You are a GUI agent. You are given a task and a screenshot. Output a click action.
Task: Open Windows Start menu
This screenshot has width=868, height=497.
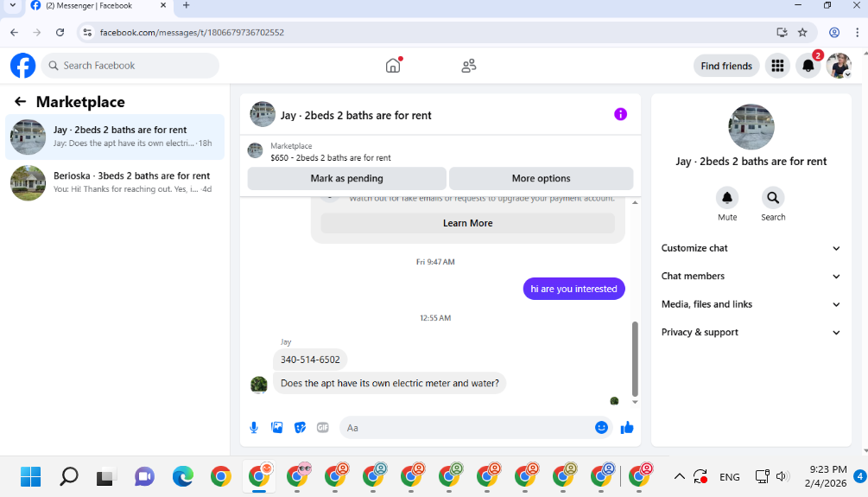coord(30,476)
